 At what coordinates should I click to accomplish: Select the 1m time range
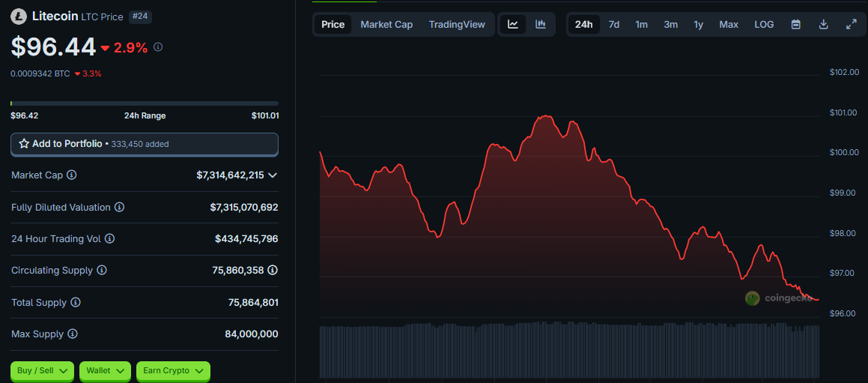click(642, 25)
